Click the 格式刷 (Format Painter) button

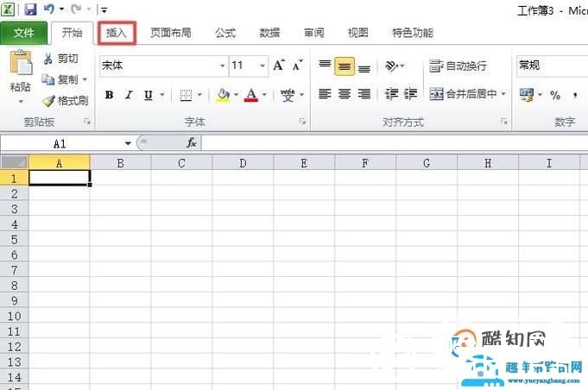point(66,100)
